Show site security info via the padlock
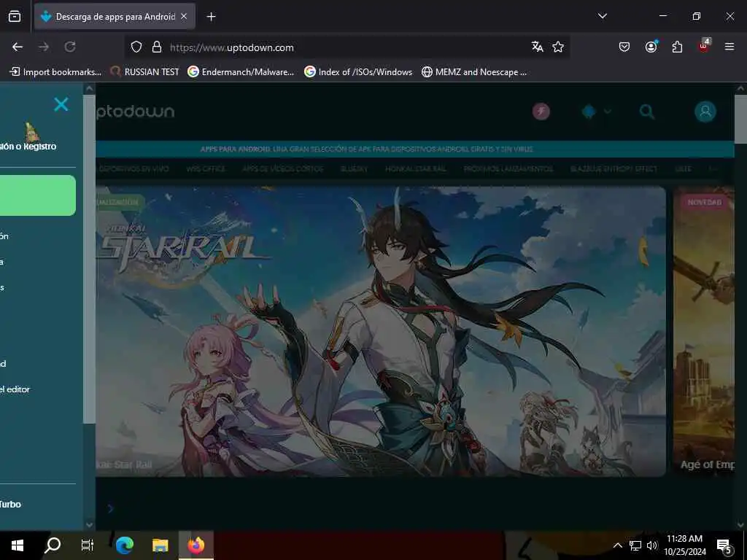 [157, 47]
